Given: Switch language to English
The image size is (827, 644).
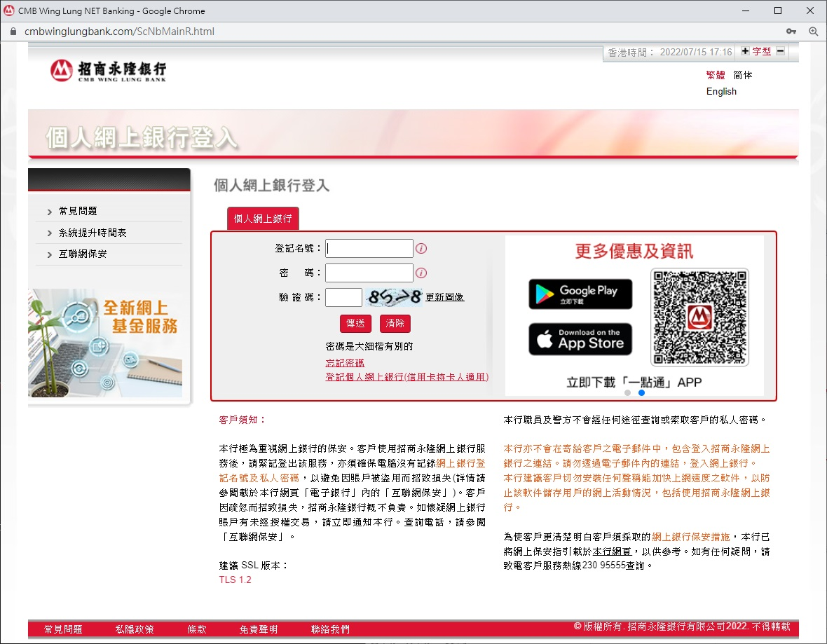Looking at the screenshot, I should coord(721,91).
